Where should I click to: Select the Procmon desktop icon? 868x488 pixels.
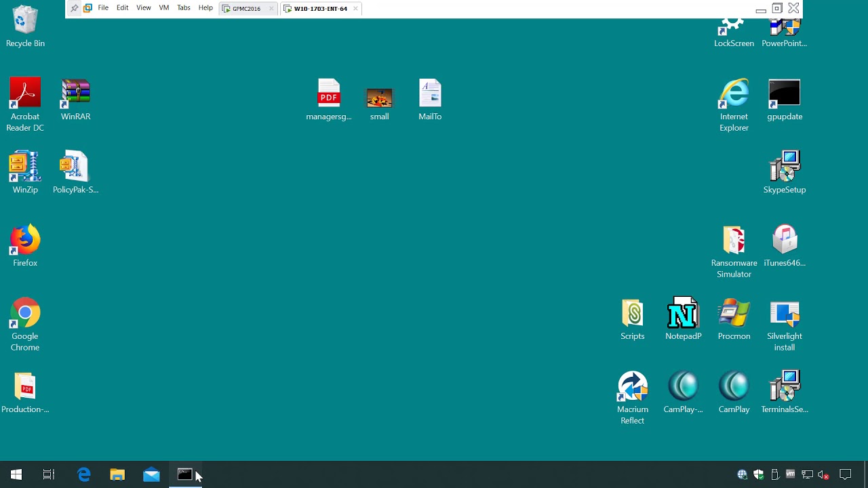click(734, 319)
